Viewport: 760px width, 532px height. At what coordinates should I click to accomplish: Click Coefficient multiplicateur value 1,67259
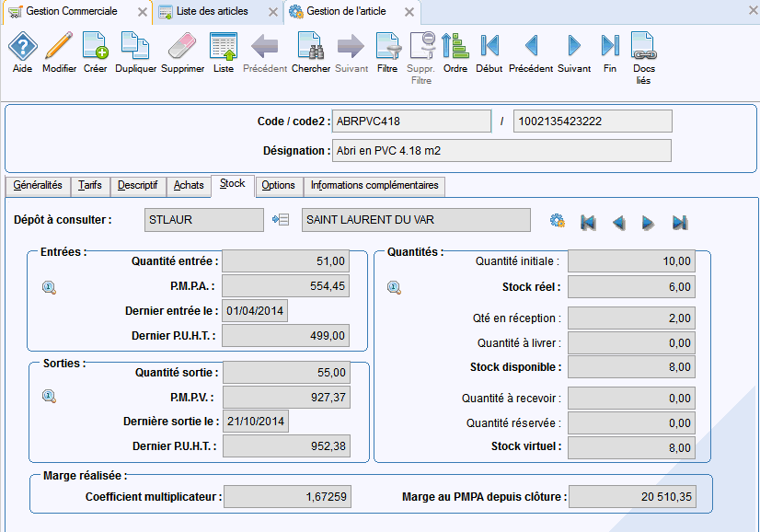[x=287, y=497]
